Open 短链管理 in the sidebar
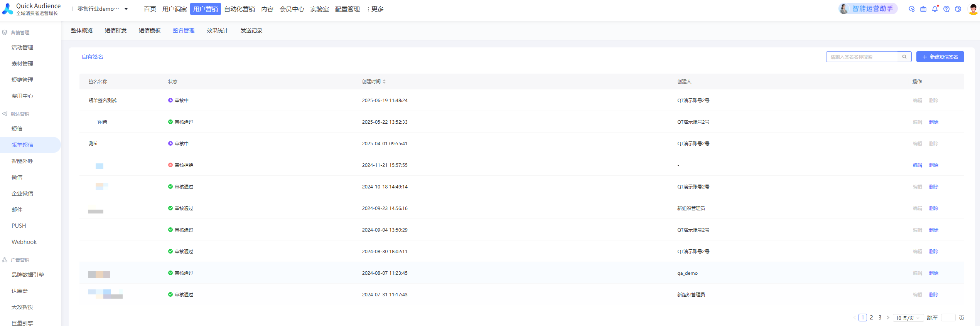The height and width of the screenshot is (326, 980). [x=22, y=80]
